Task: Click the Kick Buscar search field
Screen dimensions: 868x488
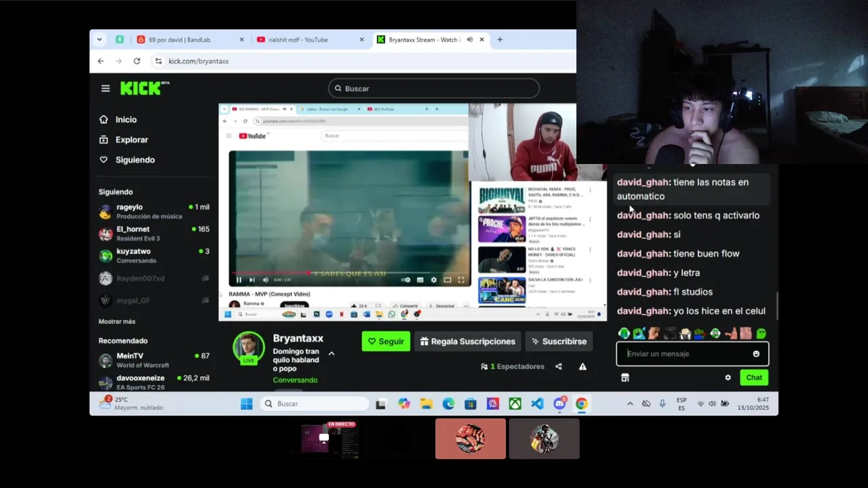Action: (x=434, y=88)
